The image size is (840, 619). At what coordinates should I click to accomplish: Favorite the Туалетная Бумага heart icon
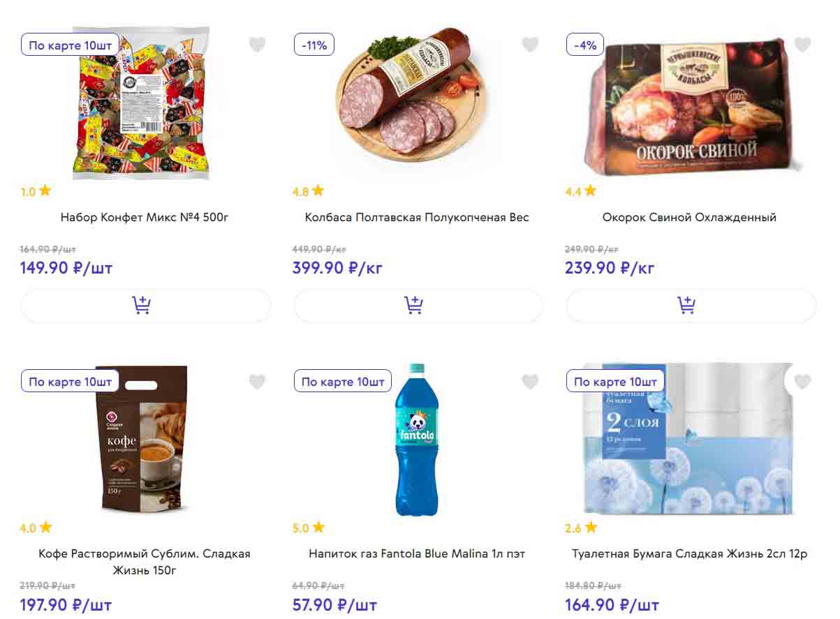pos(802,382)
